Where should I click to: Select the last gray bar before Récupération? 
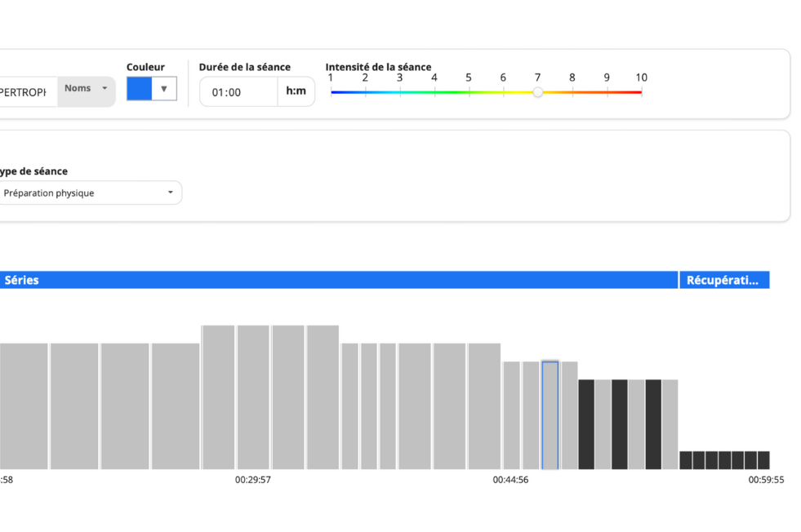(x=670, y=424)
